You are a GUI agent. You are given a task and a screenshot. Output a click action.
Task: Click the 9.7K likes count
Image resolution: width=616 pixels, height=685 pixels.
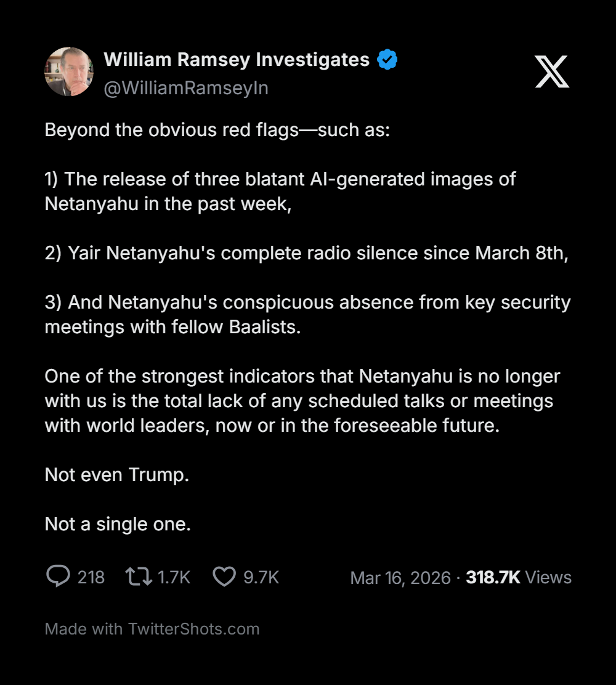click(x=261, y=577)
